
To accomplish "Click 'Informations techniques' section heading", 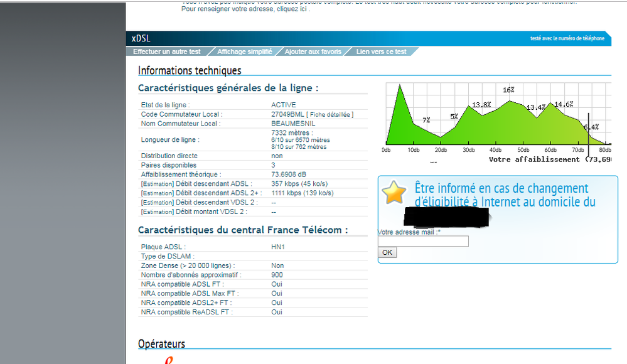I will coord(190,70).
